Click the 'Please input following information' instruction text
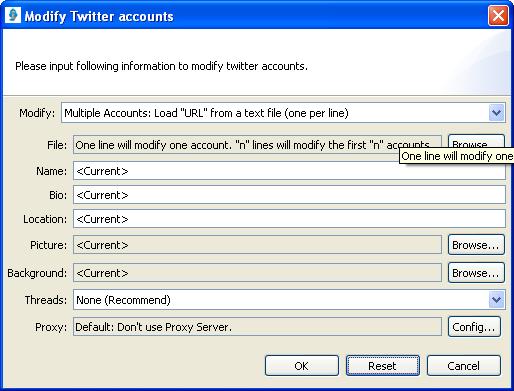Screen dimensions: 514x391 [161, 66]
